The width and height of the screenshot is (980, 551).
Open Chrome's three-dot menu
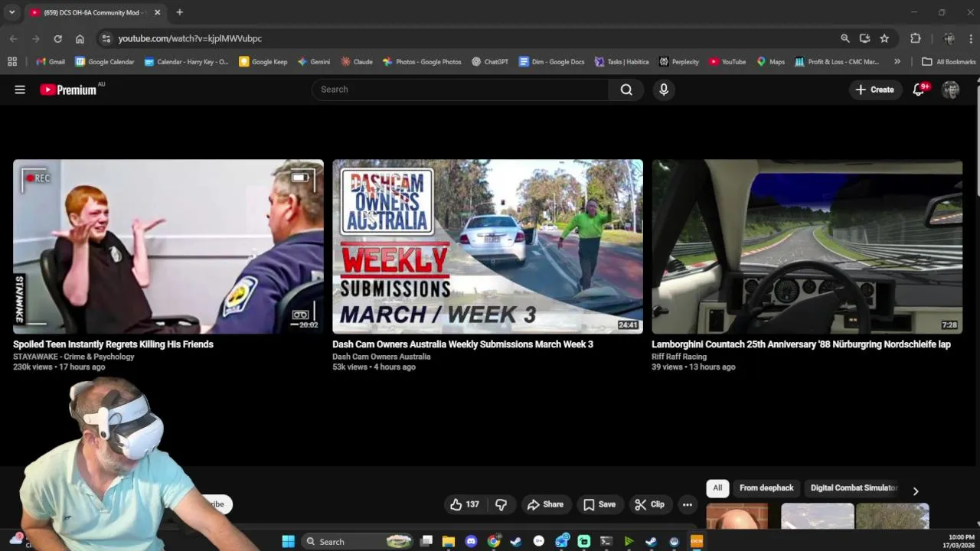[971, 38]
